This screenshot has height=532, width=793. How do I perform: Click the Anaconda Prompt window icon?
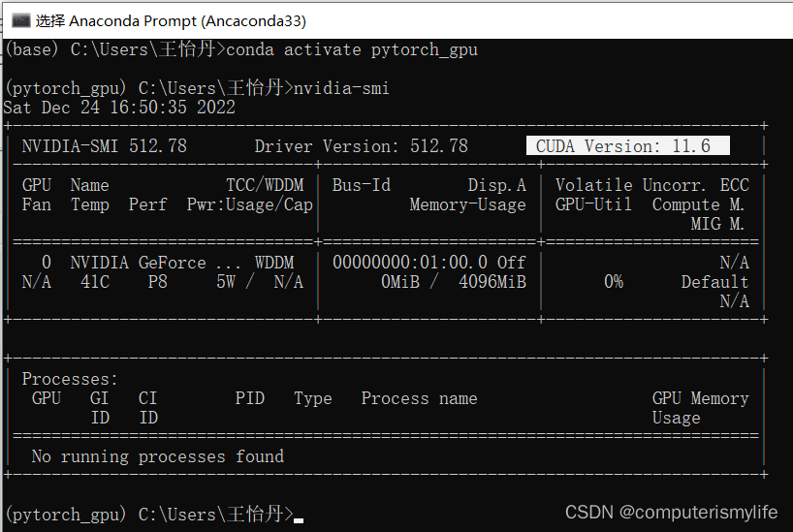(20, 20)
